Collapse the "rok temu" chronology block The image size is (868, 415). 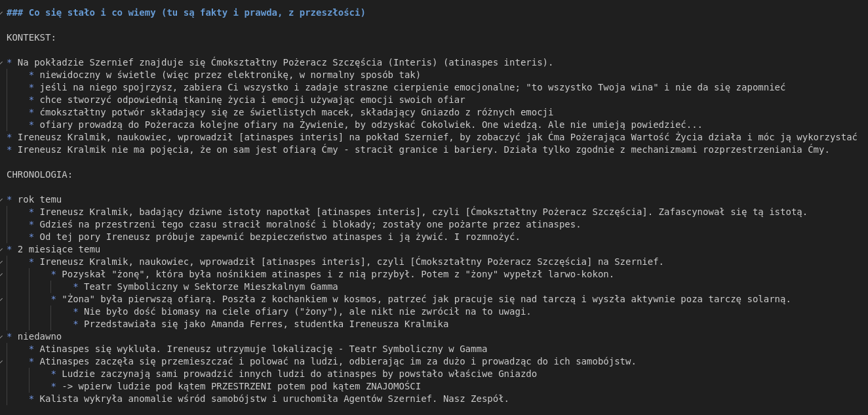2,200
